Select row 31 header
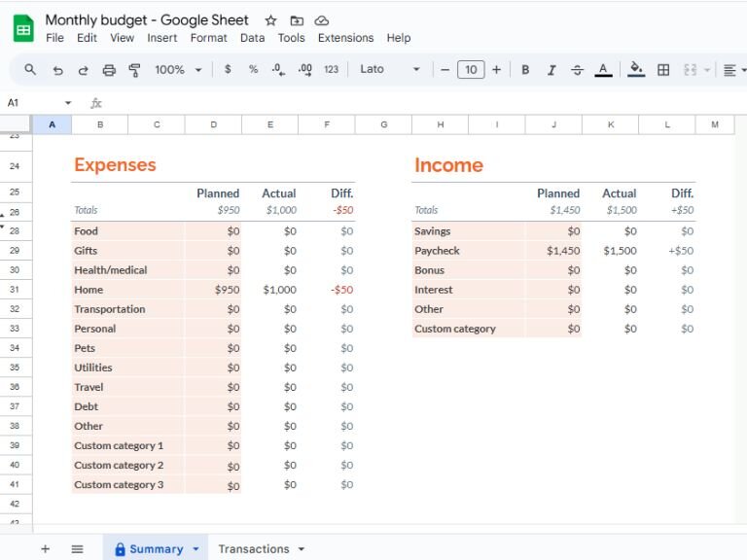 16,290
